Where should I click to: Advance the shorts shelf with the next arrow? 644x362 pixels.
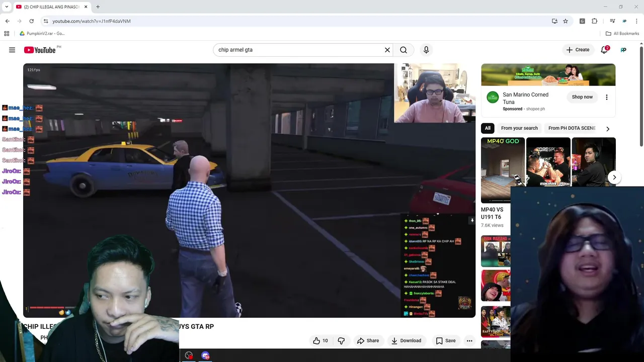point(614,177)
